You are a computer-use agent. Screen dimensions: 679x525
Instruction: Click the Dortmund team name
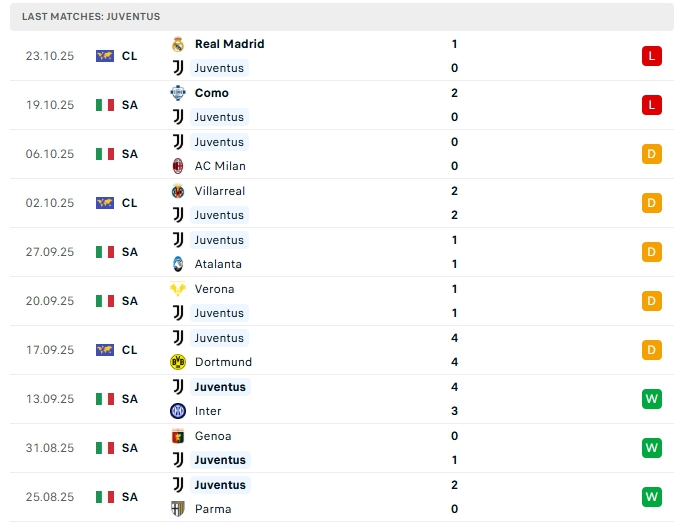(223, 362)
